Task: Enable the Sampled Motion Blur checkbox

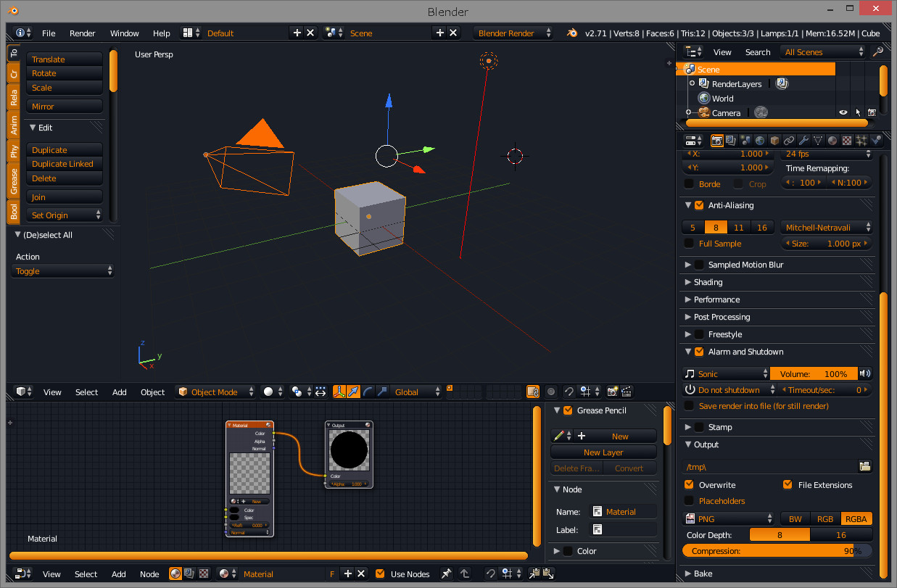Action: (699, 265)
